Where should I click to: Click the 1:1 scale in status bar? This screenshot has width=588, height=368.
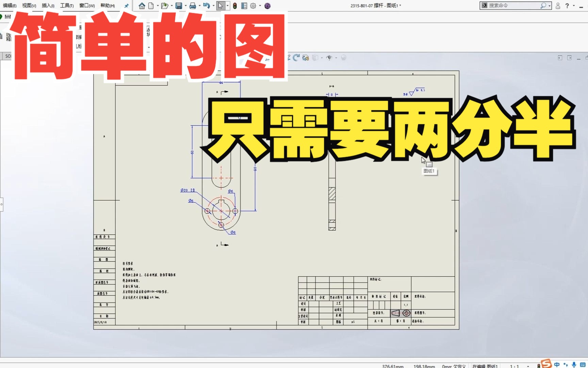click(514, 366)
